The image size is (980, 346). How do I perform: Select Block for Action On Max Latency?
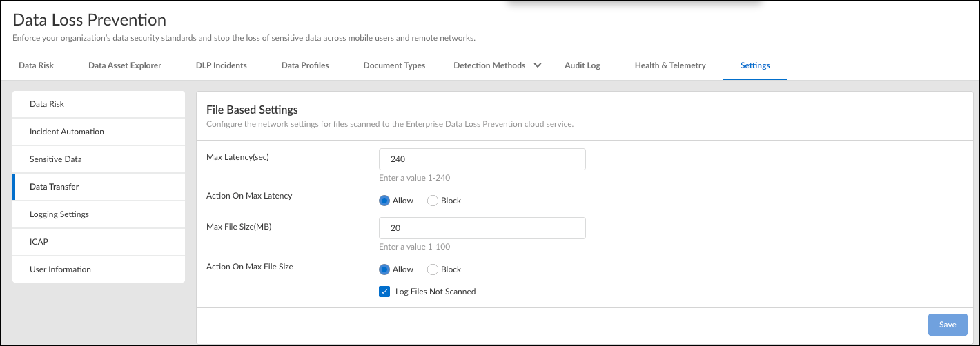coord(433,201)
